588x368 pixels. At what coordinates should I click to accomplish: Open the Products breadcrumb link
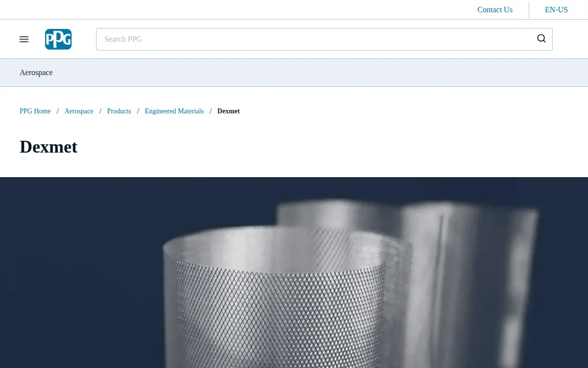click(x=119, y=111)
